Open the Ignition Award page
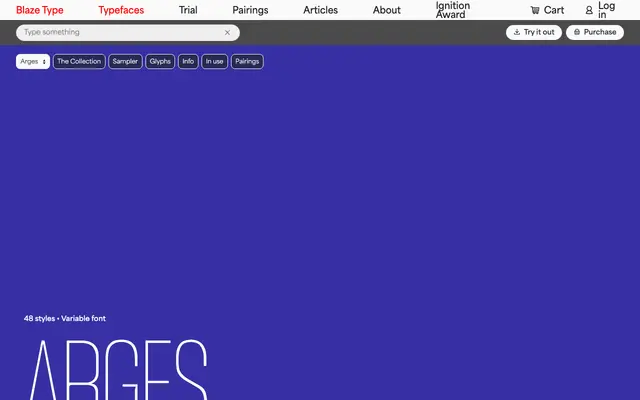Screen dimensions: 640x400 pos(453,10)
